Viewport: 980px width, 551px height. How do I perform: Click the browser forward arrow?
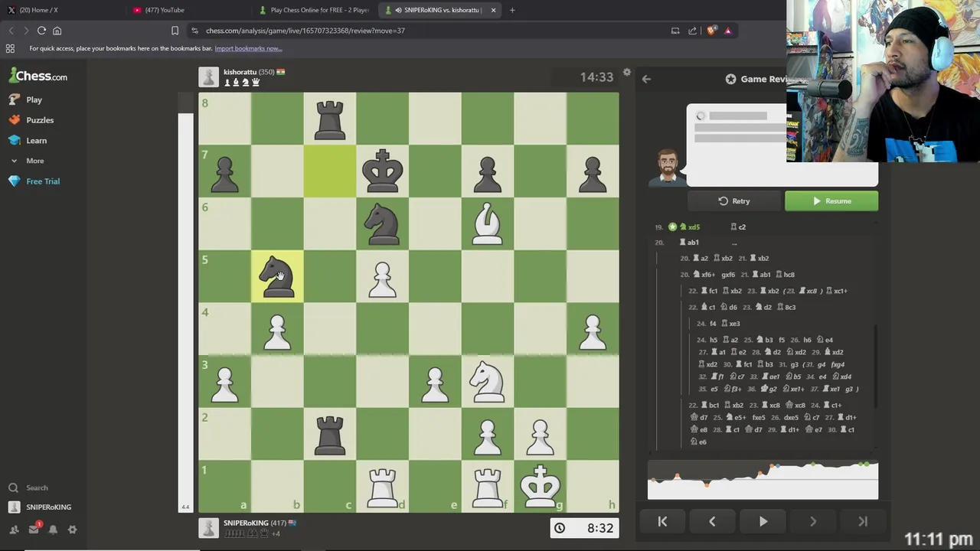[26, 31]
